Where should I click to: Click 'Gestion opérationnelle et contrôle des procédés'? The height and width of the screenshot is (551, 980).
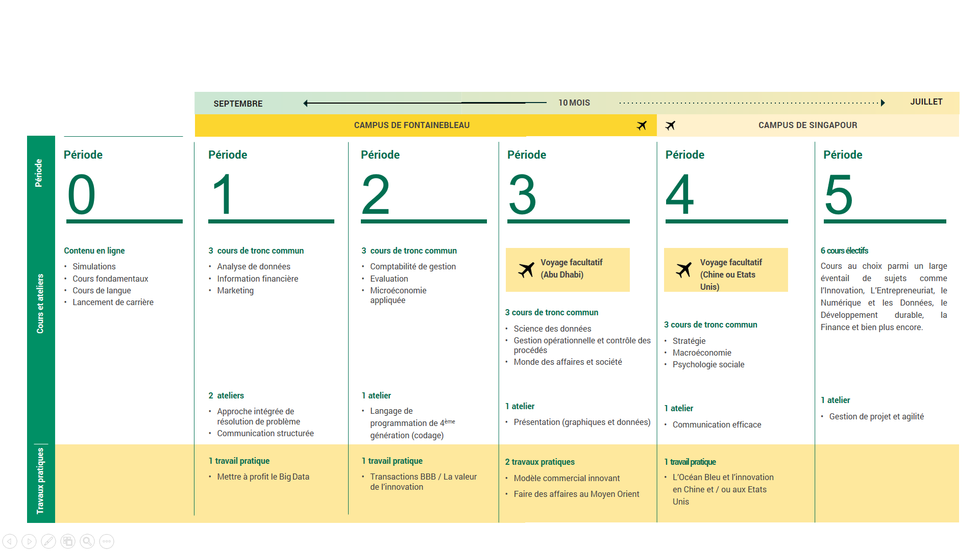582,345
